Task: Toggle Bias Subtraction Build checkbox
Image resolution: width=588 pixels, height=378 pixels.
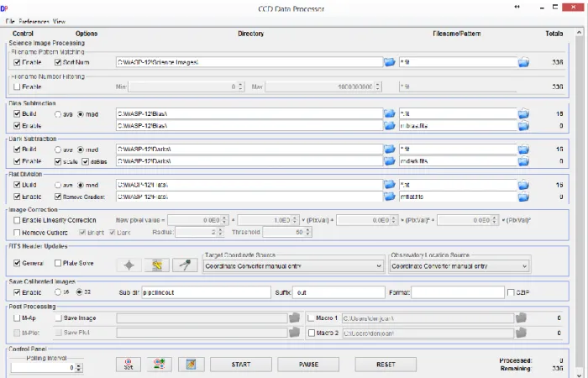Action: point(17,113)
